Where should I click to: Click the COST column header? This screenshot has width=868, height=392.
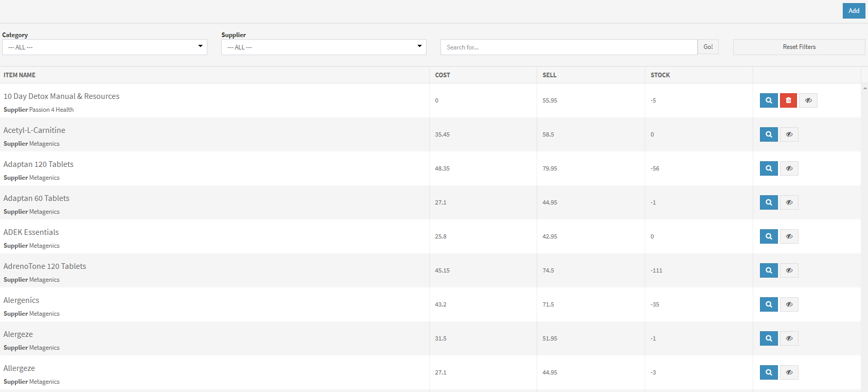tap(442, 75)
